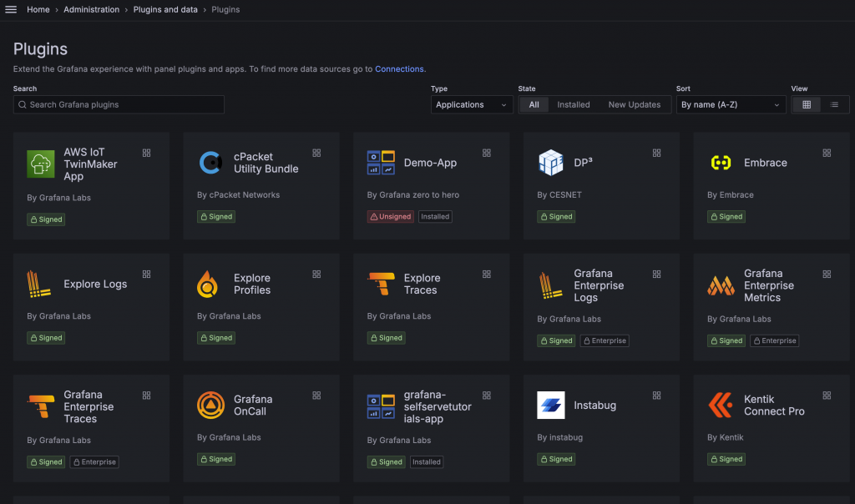The width and height of the screenshot is (855, 504).
Task: Click "By CESNET" author text
Action: pyautogui.click(x=559, y=194)
